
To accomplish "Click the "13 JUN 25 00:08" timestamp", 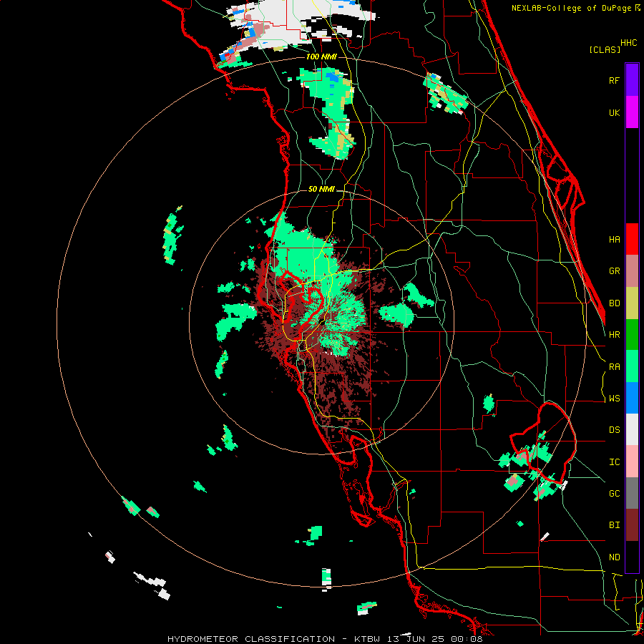I will click(x=436, y=639).
